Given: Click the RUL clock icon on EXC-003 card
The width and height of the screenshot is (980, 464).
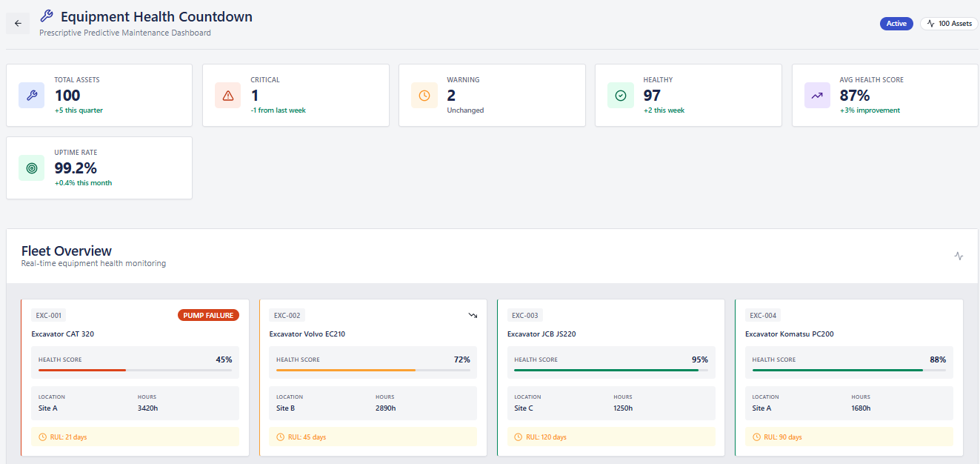Looking at the screenshot, I should pos(519,437).
